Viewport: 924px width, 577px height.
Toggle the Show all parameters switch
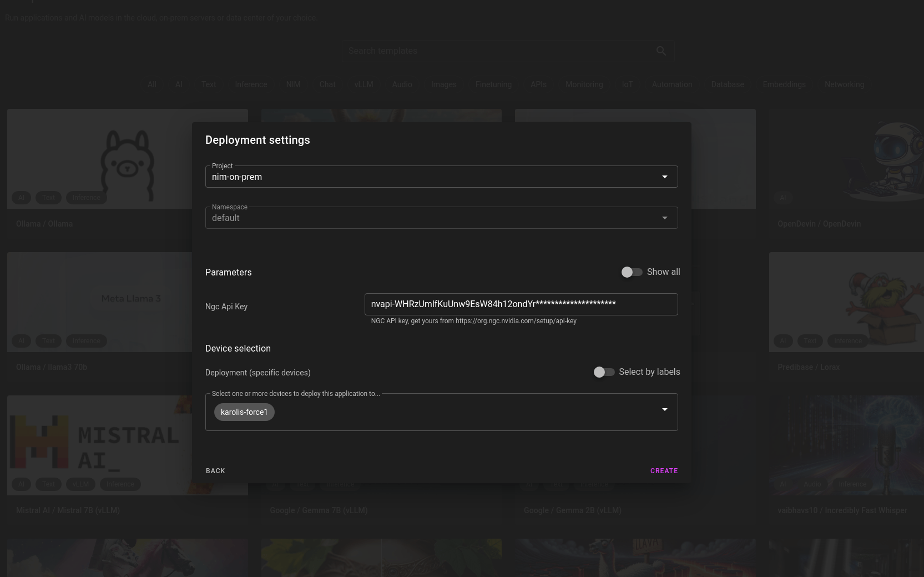pos(632,272)
